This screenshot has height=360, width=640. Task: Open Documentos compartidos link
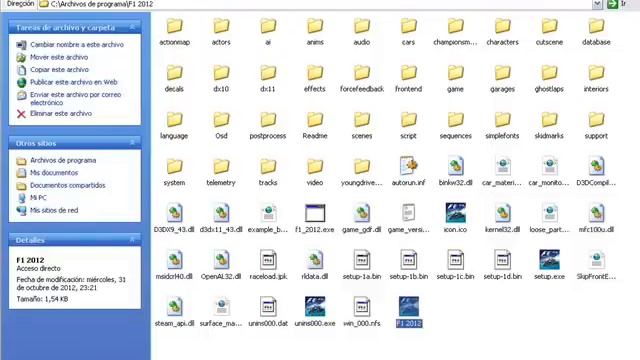(x=68, y=185)
